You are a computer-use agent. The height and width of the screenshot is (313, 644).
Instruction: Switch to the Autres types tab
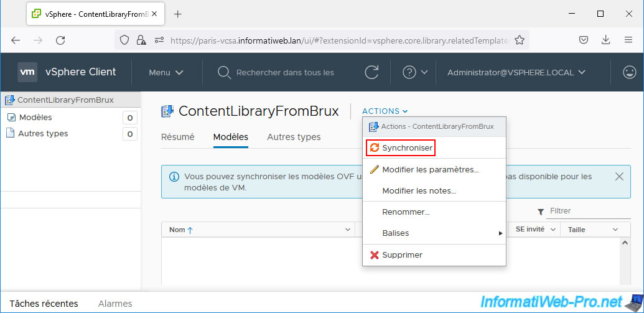click(x=294, y=137)
